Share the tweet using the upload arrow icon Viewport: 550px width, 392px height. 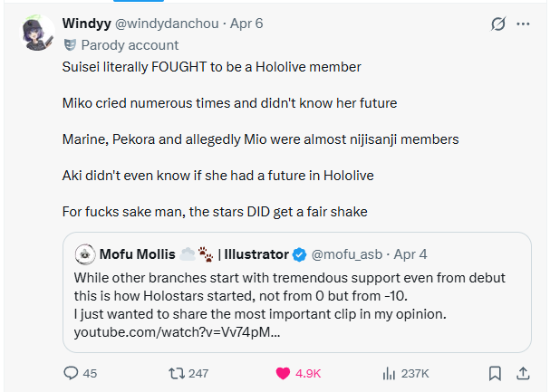tap(523, 373)
